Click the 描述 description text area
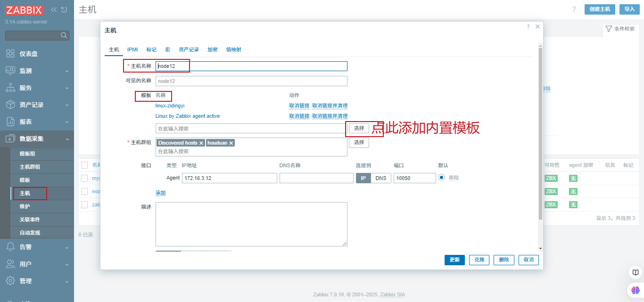The image size is (644, 302). [251, 224]
